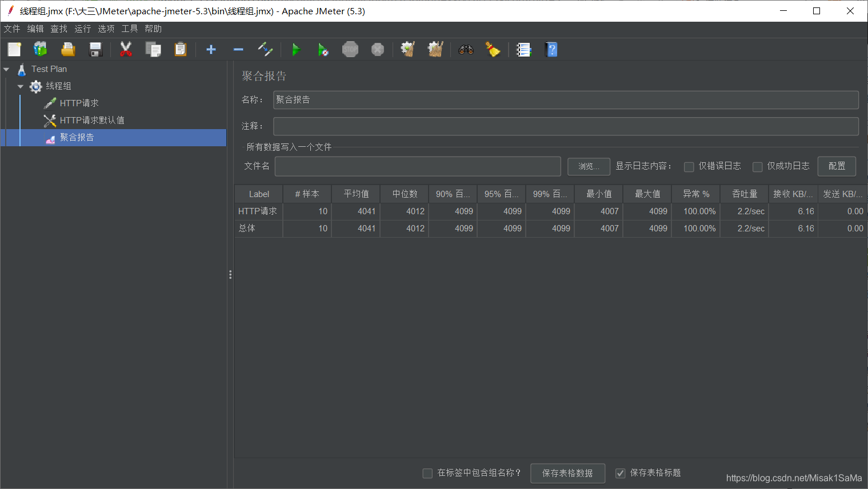Viewport: 868px width, 489px height.
Task: Click the Cut scissors icon
Action: point(125,50)
